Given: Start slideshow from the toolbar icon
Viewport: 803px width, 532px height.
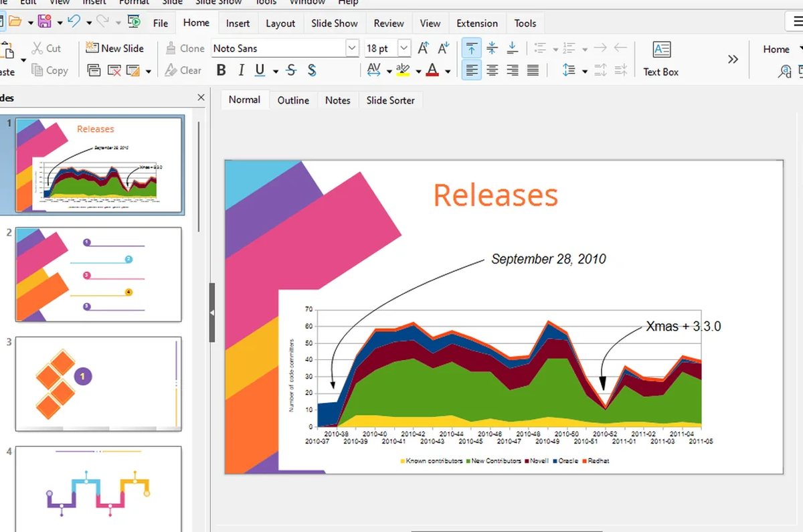Looking at the screenshot, I should coord(134,22).
